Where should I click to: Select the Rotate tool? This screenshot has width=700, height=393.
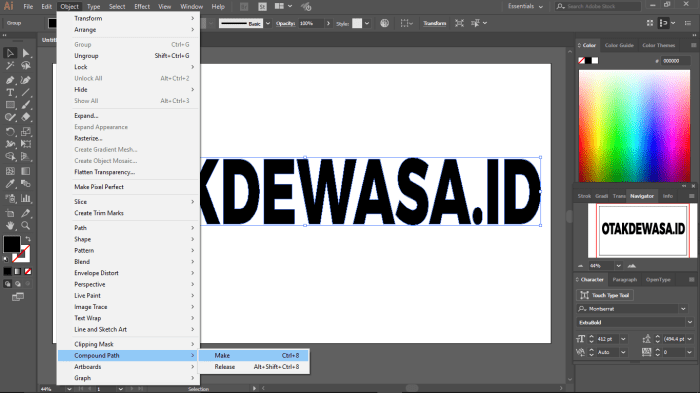coord(10,132)
